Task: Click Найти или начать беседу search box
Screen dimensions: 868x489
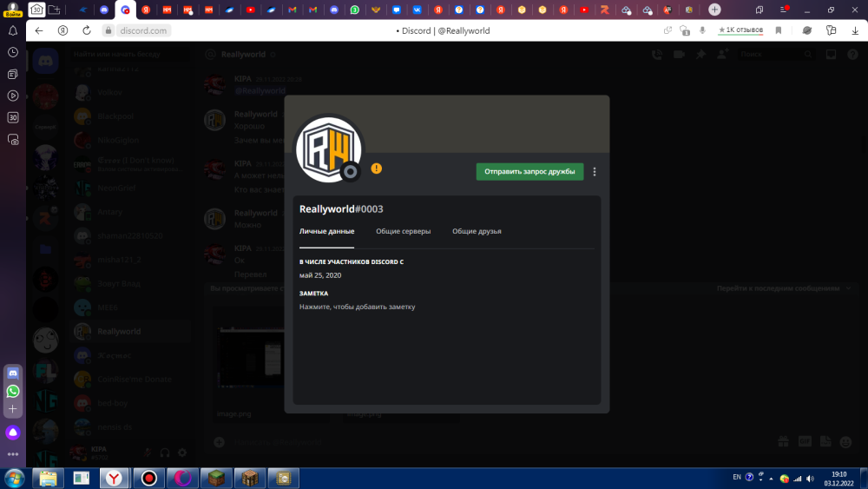Action: [128, 54]
